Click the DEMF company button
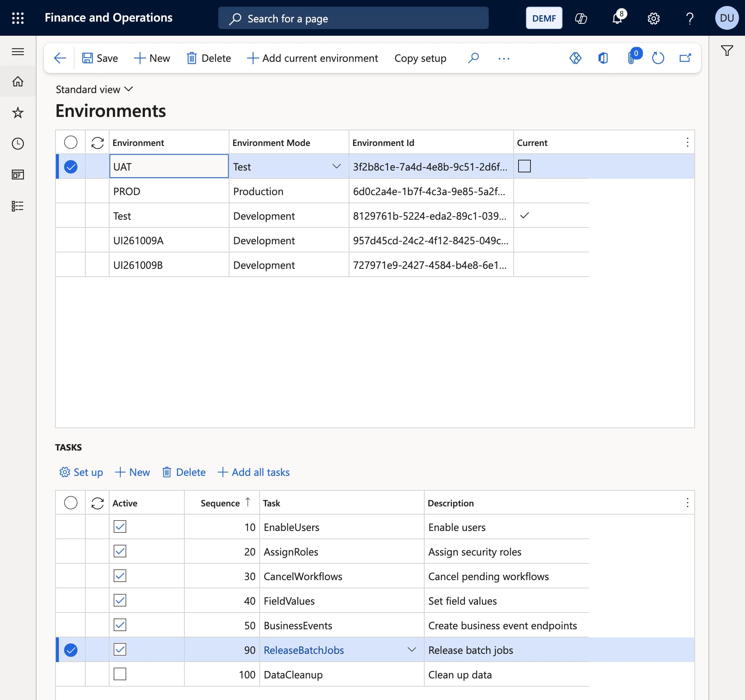 click(x=544, y=18)
